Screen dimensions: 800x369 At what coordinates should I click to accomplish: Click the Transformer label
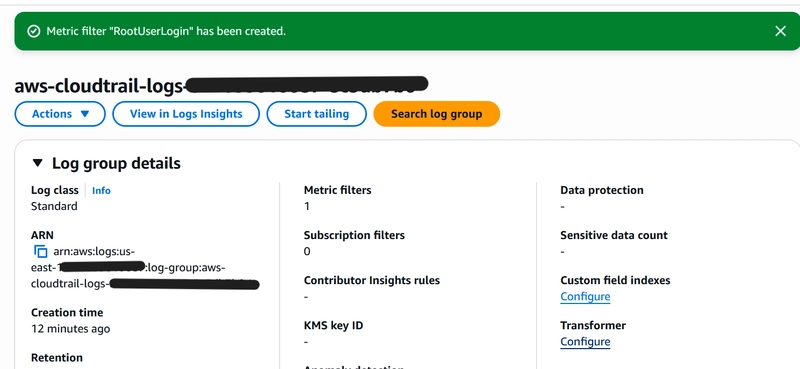tap(593, 325)
